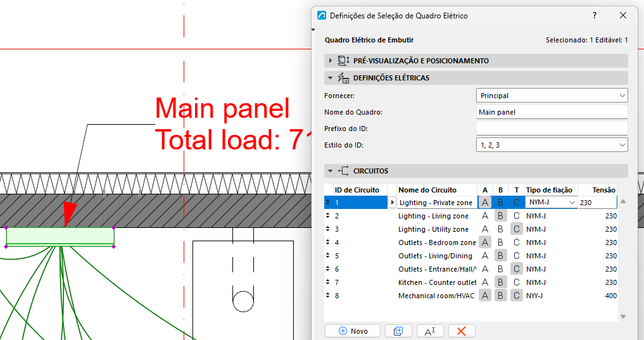Screen dimensions: 644x340
Task: Click the Circuitos panel icon
Action: click(343, 171)
